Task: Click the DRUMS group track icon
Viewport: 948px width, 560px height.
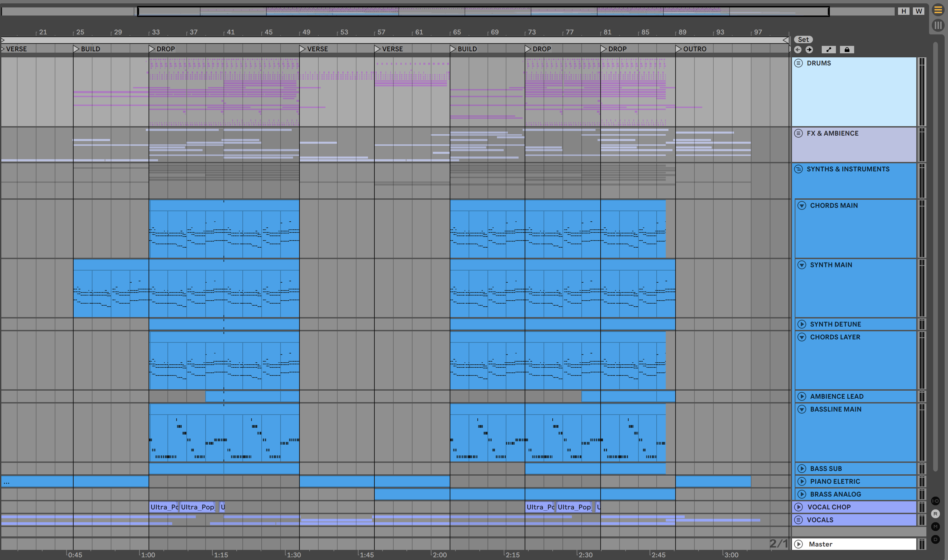Action: [798, 63]
